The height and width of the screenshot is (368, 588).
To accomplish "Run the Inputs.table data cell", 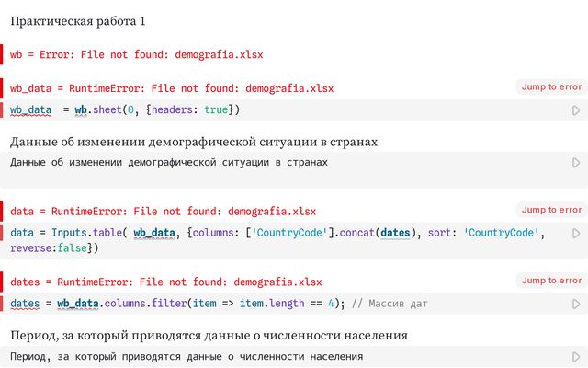I will click(x=576, y=233).
